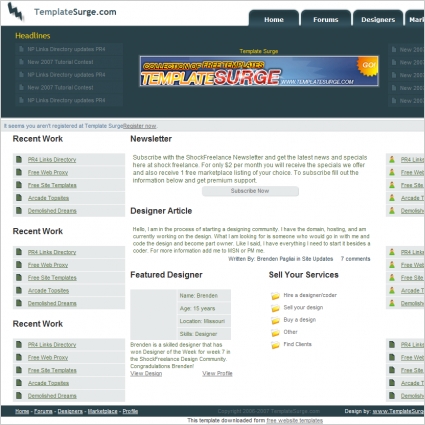Click the folder icon beside Buy a design
Screen dimensions: 425x425
click(x=275, y=320)
